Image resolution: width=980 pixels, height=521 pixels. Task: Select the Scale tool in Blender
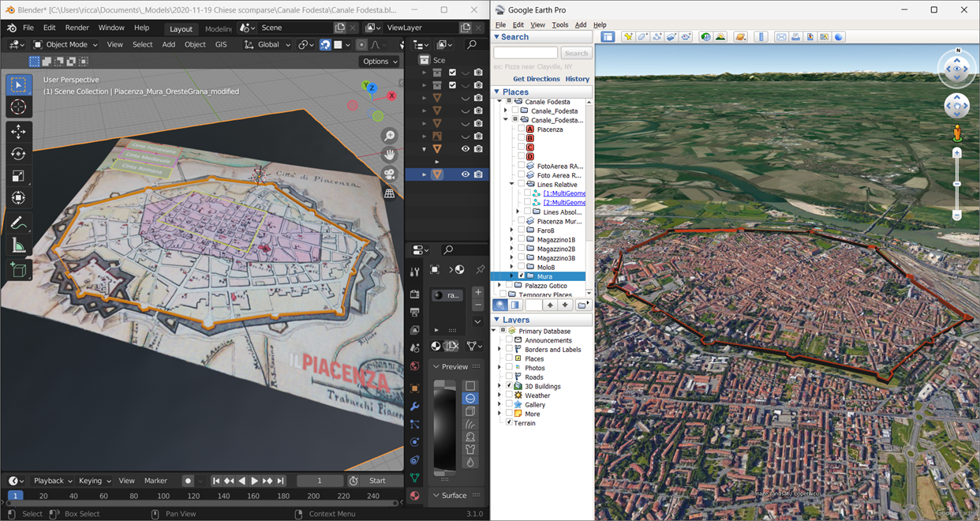[x=19, y=176]
